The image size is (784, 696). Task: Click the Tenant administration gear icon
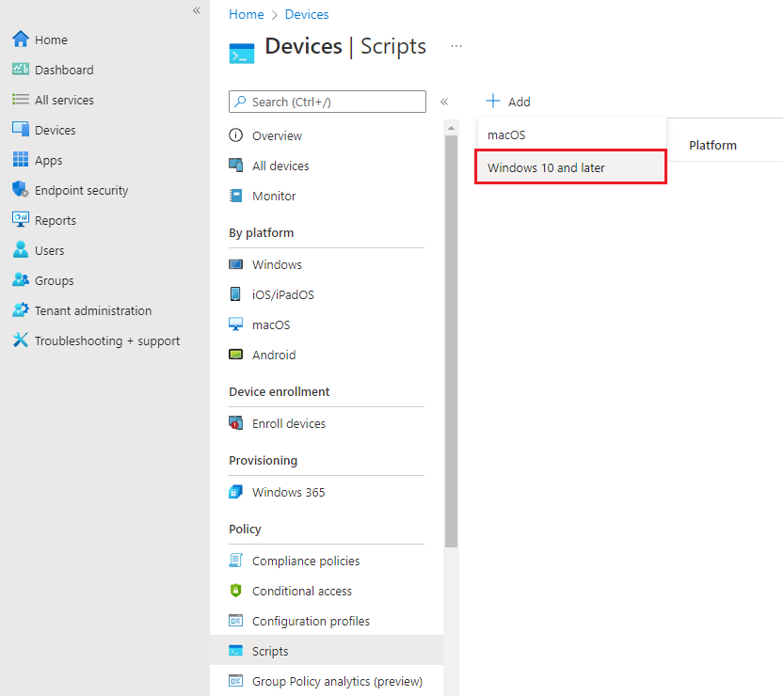pyautogui.click(x=21, y=309)
